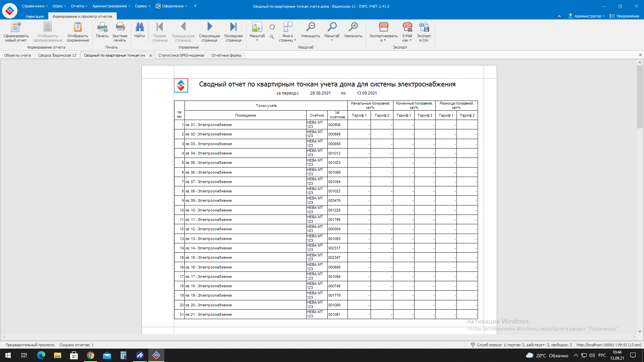Collapse the ribbon with chevron
Image resolution: width=644 pixels, height=362 pixels.
pyautogui.click(x=559, y=16)
